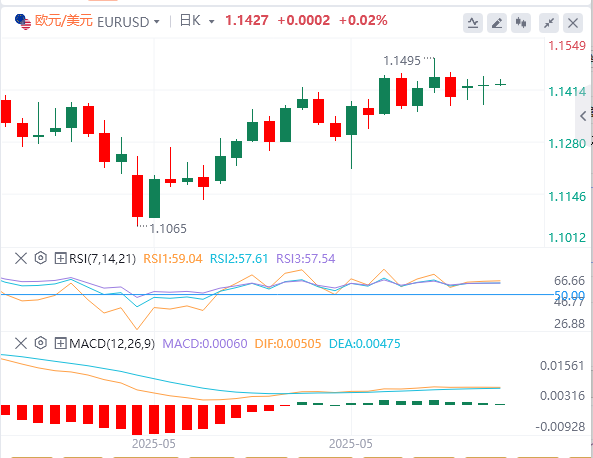Click the 1.1065 low price marker

point(168,229)
